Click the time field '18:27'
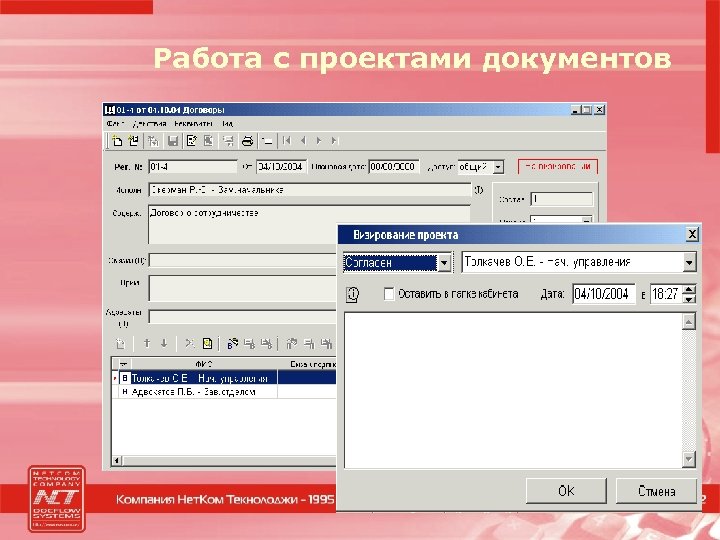 pos(666,294)
